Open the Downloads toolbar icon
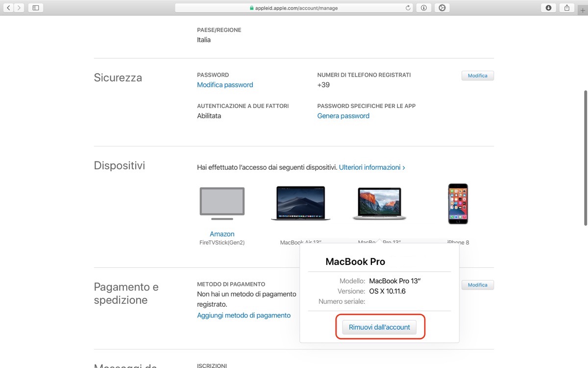This screenshot has width=588, height=368. pos(548,8)
